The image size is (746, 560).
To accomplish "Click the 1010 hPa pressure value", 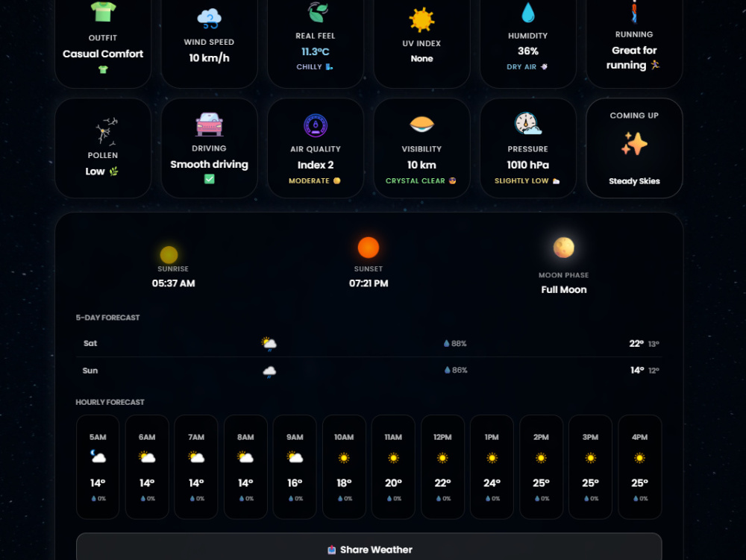I will click(527, 165).
